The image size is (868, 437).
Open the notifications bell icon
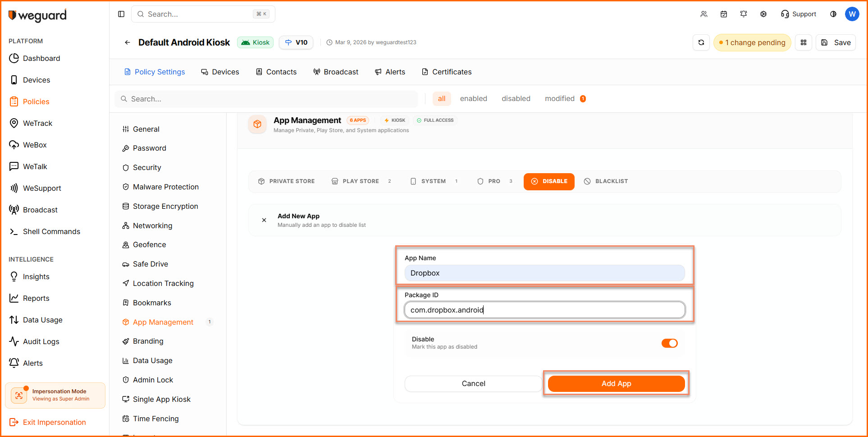click(743, 14)
